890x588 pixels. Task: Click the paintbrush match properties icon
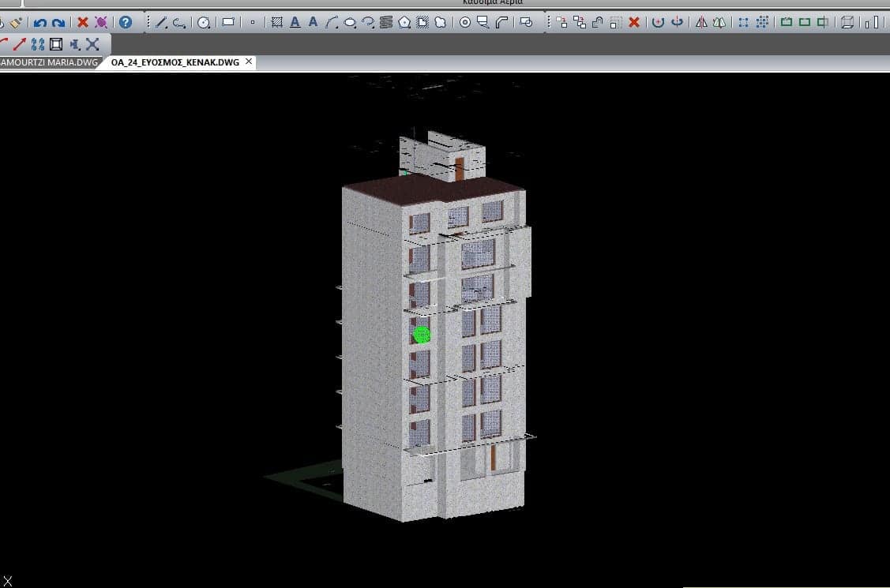[16, 22]
